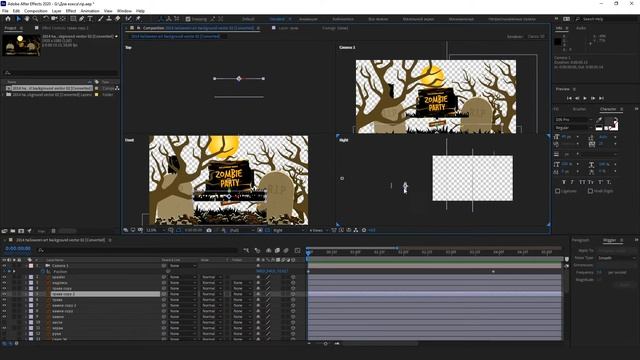Click the Faux Bold button in the Character panel
640x360 pixels.
coord(564,182)
